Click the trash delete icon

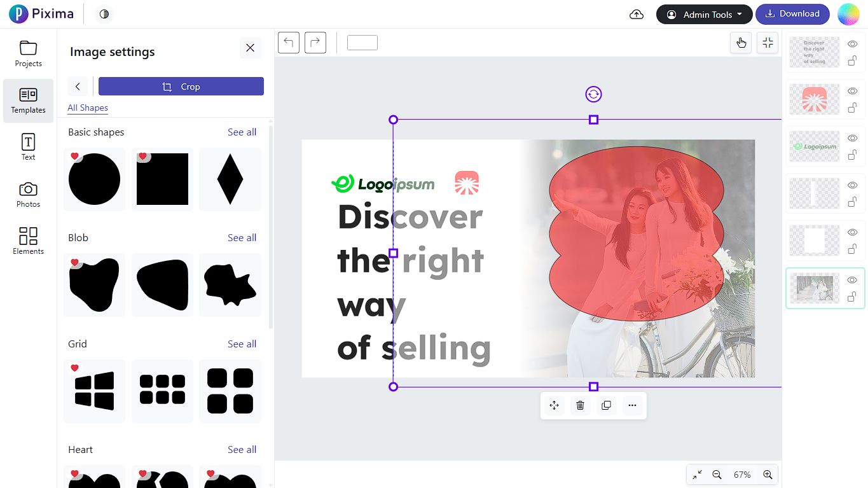[580, 405]
